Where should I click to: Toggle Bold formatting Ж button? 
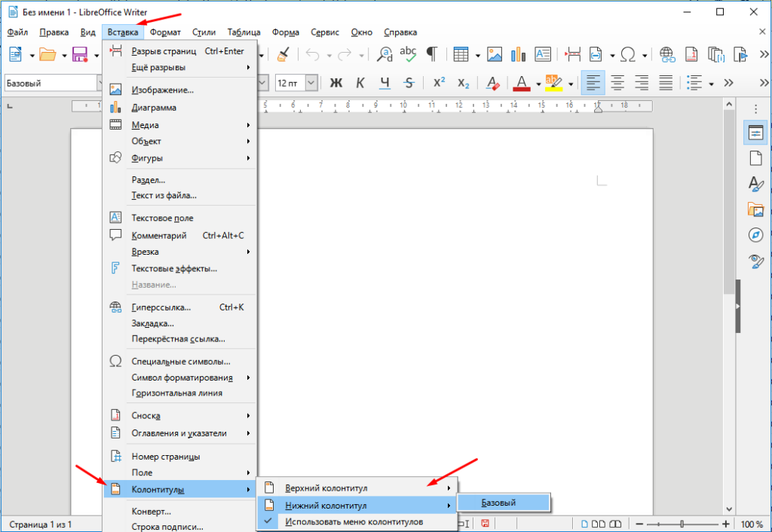tap(335, 83)
